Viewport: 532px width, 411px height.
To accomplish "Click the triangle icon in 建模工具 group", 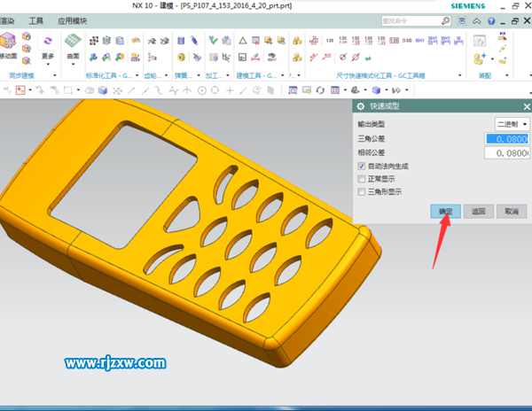I will 243,41.
